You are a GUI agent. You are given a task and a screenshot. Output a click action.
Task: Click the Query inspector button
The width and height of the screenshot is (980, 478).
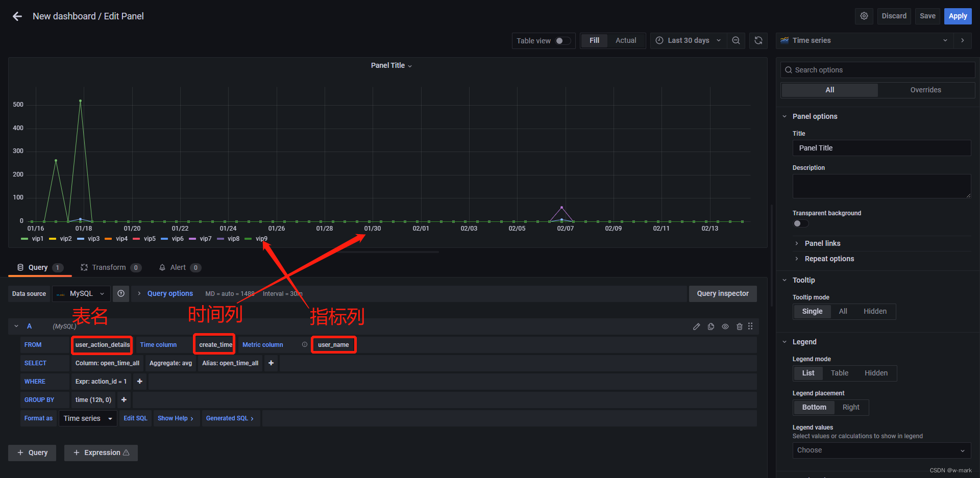pos(723,293)
